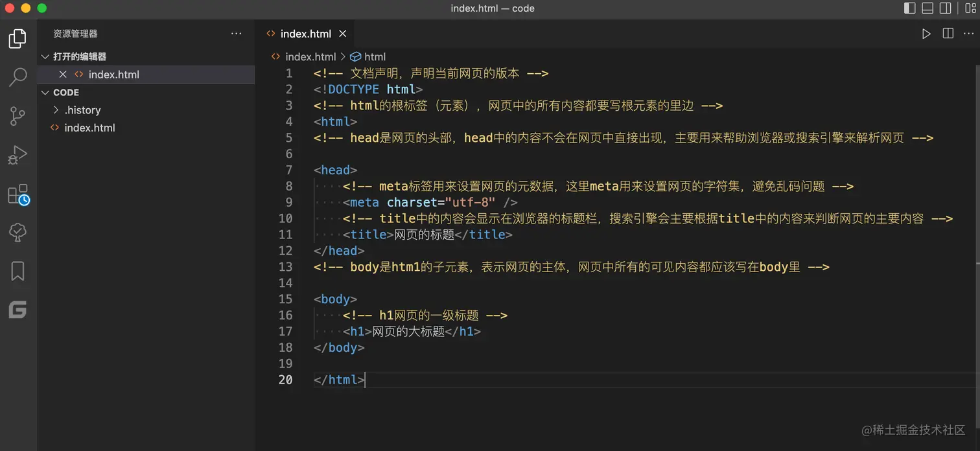Viewport: 980px width, 451px height.
Task: Click index.html in the breadcrumb
Action: coord(310,56)
